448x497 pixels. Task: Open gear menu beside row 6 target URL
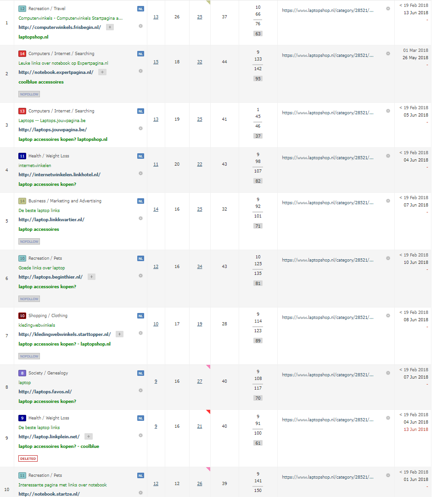click(388, 258)
